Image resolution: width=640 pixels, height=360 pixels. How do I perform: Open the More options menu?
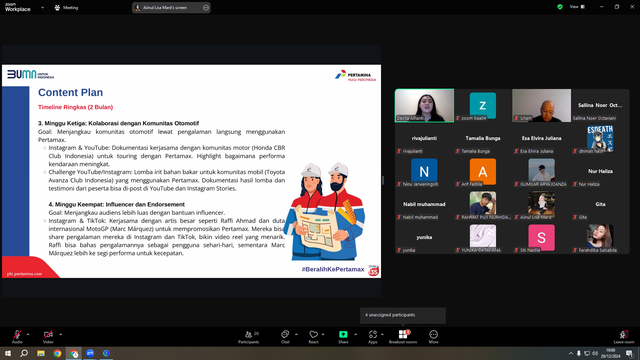(433, 337)
